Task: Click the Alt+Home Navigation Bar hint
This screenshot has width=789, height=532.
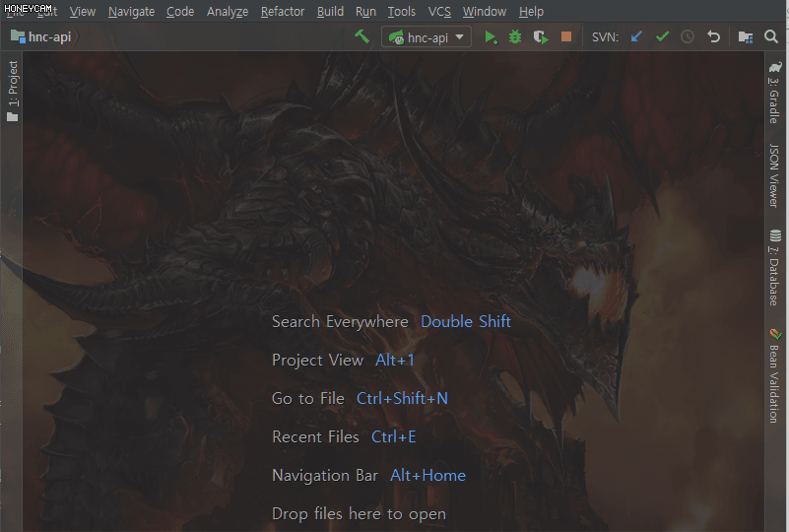Action: point(427,475)
